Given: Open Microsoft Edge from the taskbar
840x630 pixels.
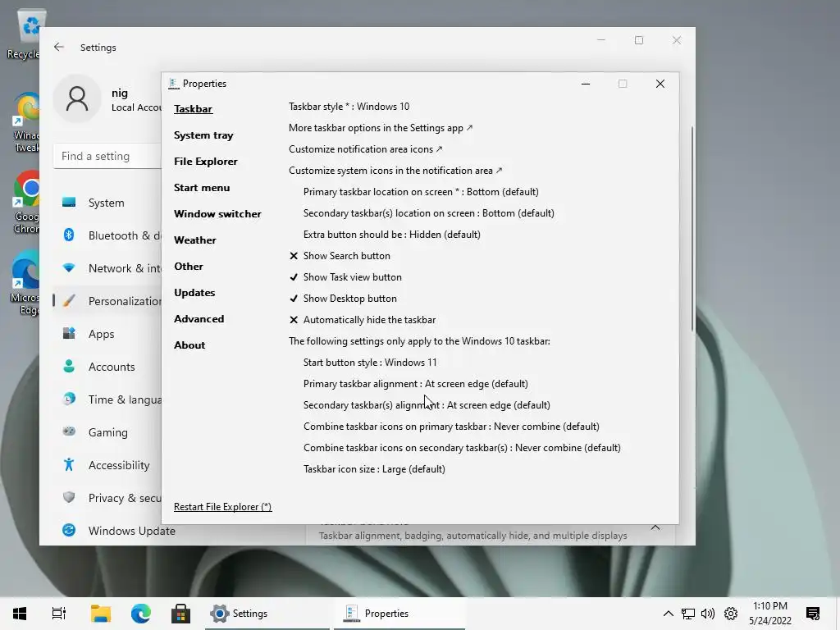Looking at the screenshot, I should point(141,614).
